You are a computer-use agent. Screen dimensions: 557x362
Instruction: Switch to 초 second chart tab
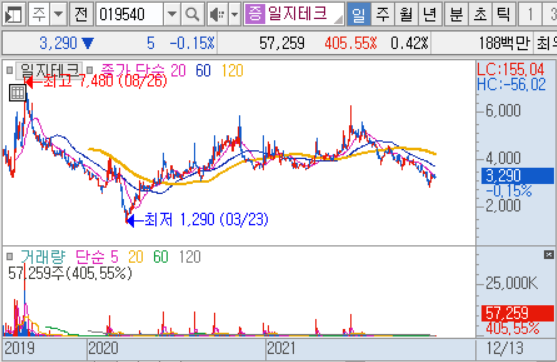(x=480, y=15)
